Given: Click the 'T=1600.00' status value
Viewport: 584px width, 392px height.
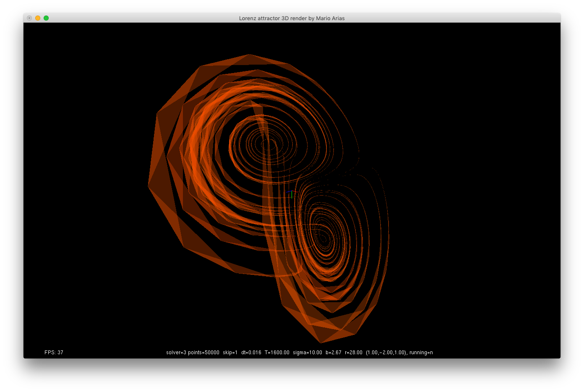Looking at the screenshot, I should [x=277, y=353].
